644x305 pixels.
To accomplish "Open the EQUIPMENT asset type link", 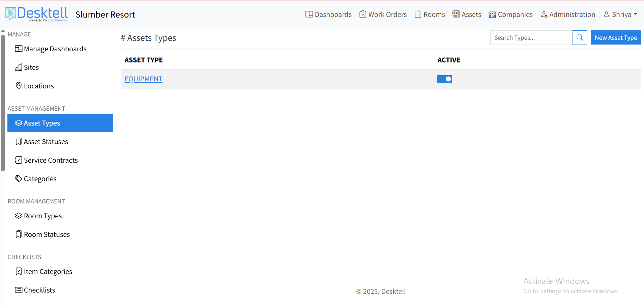I will [x=143, y=79].
